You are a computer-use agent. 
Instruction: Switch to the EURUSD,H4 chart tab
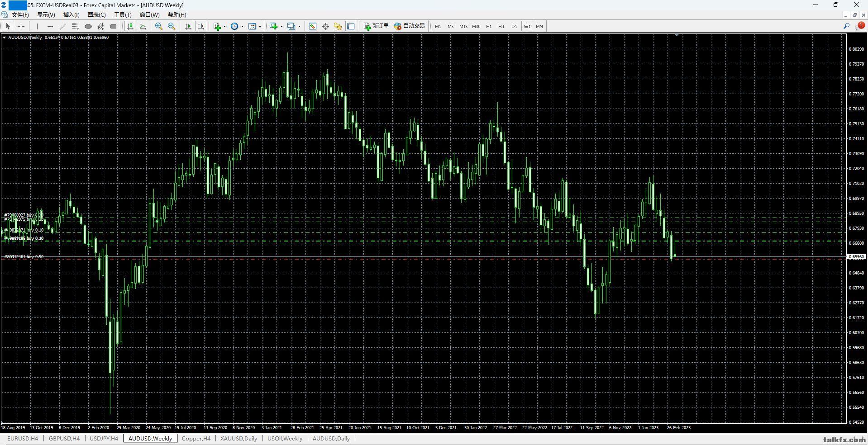coord(23,438)
